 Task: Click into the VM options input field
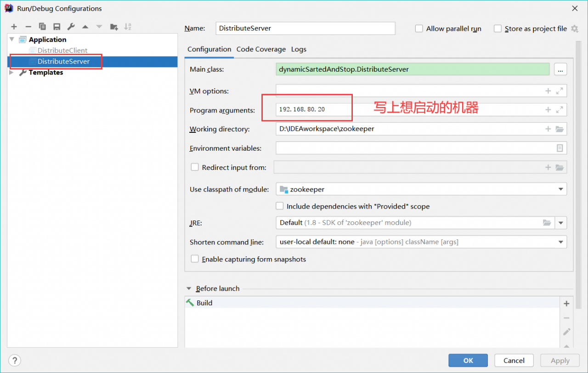(x=409, y=91)
